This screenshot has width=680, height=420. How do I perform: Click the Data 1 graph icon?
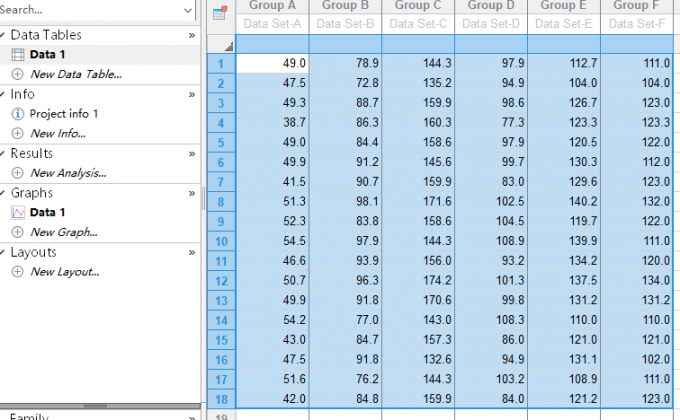coord(17,213)
